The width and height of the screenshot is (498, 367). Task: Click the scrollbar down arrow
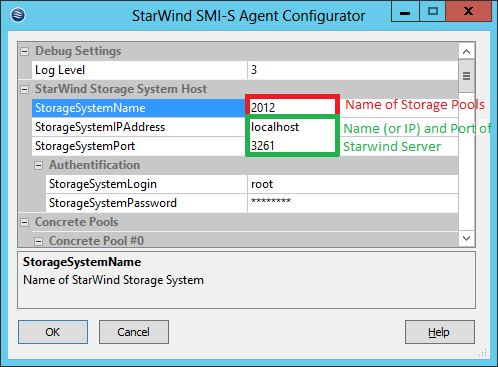click(467, 238)
